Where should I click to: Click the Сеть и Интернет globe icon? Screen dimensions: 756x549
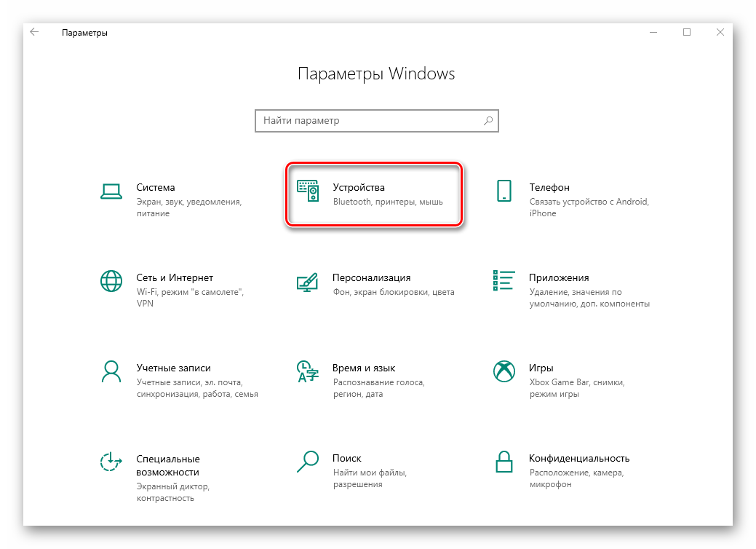click(x=111, y=281)
